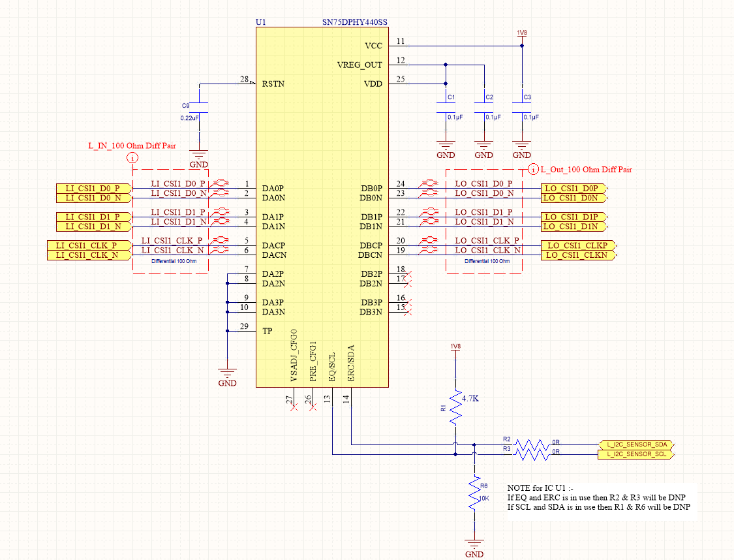Click the NOTE for IC U1 text block

pyautogui.click(x=599, y=497)
